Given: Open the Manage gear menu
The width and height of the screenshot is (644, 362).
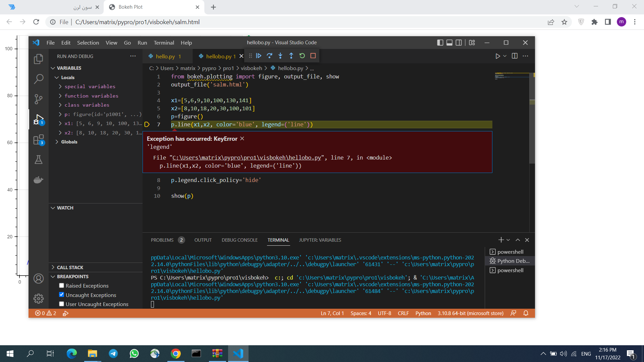Looking at the screenshot, I should [39, 298].
